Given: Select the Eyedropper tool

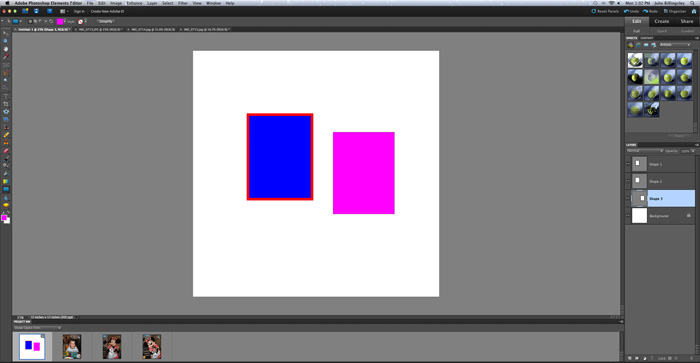Looking at the screenshot, I should coord(6,57).
